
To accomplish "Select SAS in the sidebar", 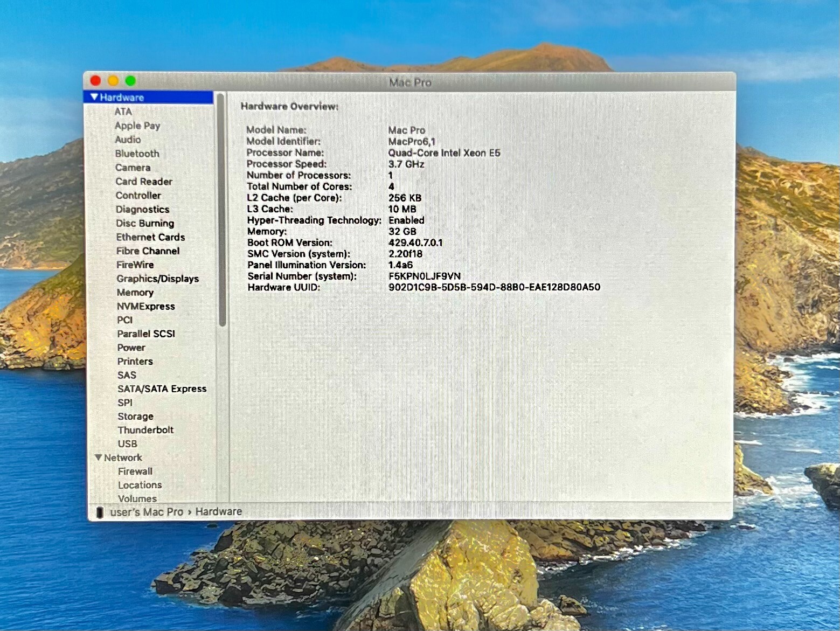I will 127,376.
